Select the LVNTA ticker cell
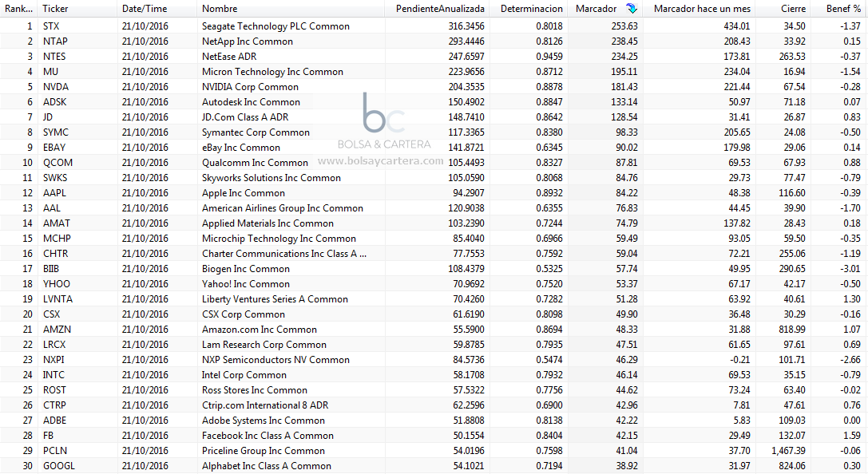The height and width of the screenshot is (474, 868). [x=57, y=298]
